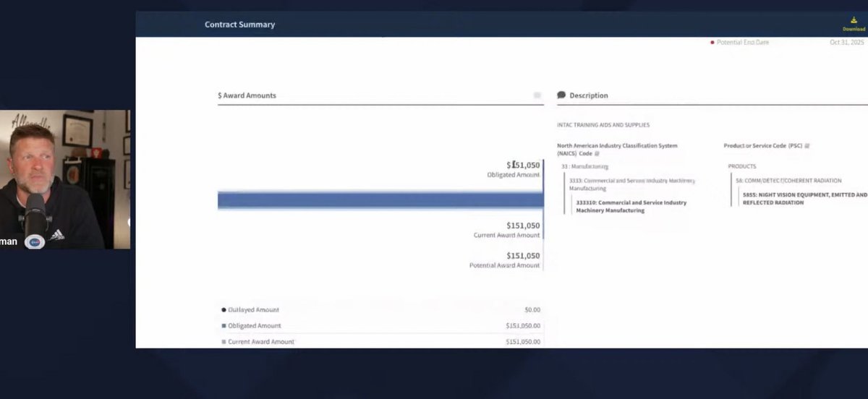This screenshot has width=868, height=399.
Task: Select the presenter's webcam thumbnail
Action: pos(65,179)
